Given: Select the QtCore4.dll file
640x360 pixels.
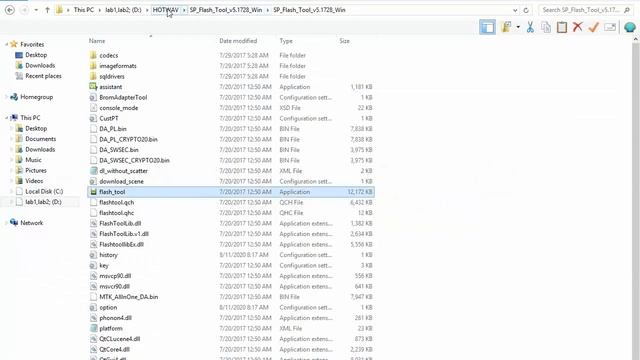Looking at the screenshot, I should point(231,349).
